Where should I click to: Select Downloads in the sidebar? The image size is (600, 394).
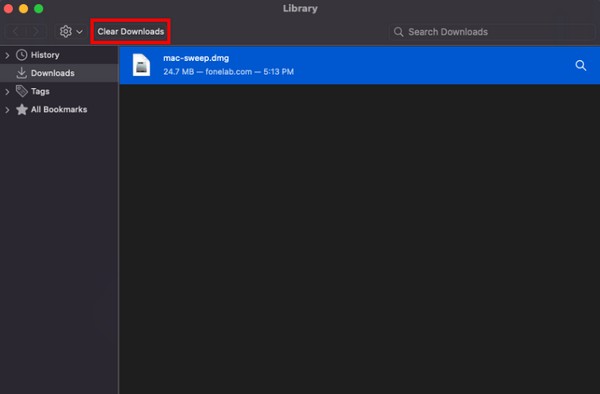click(x=52, y=73)
